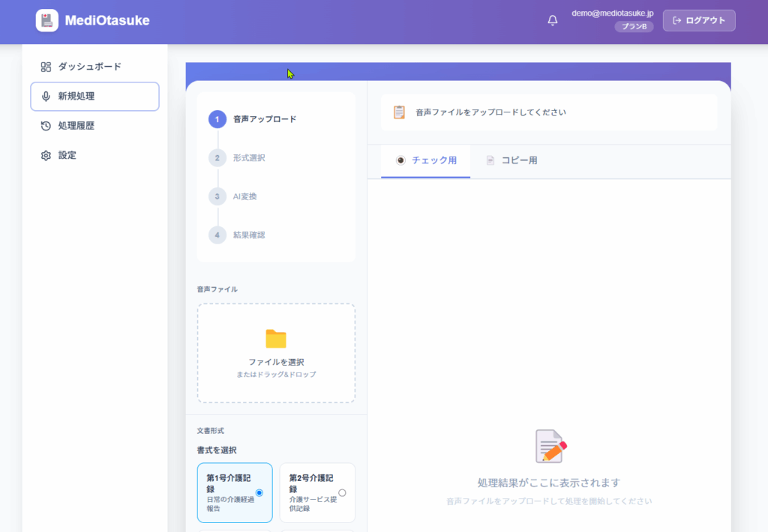Click the MediOtasuke logo icon
The height and width of the screenshot is (532, 768).
coord(47,20)
